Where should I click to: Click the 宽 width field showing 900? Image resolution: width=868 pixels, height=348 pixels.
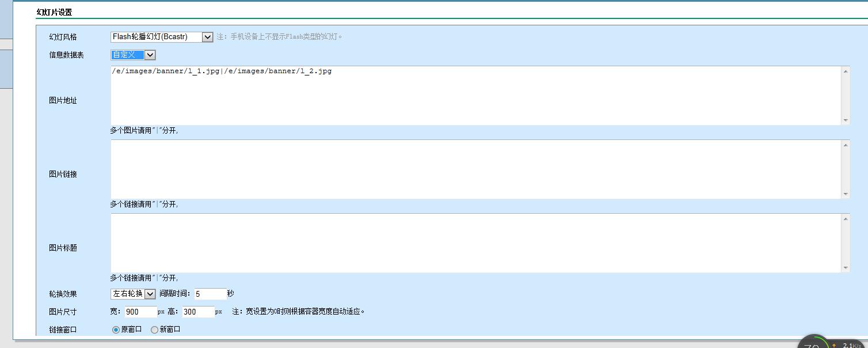tap(140, 312)
